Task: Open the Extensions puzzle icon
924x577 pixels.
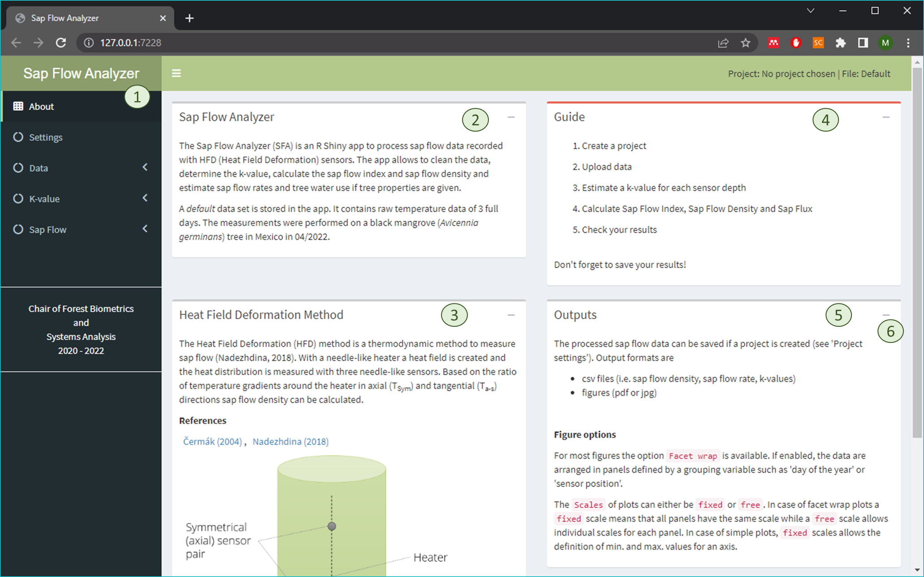Action: tap(840, 43)
